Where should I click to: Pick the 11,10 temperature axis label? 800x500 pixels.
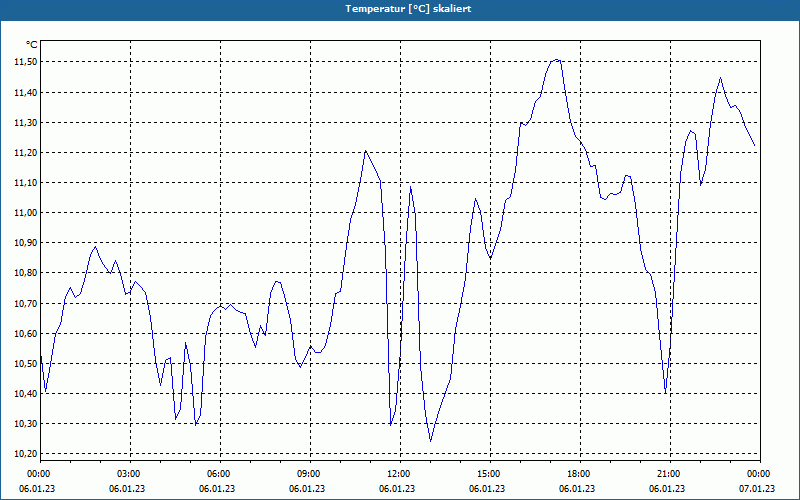click(26, 183)
